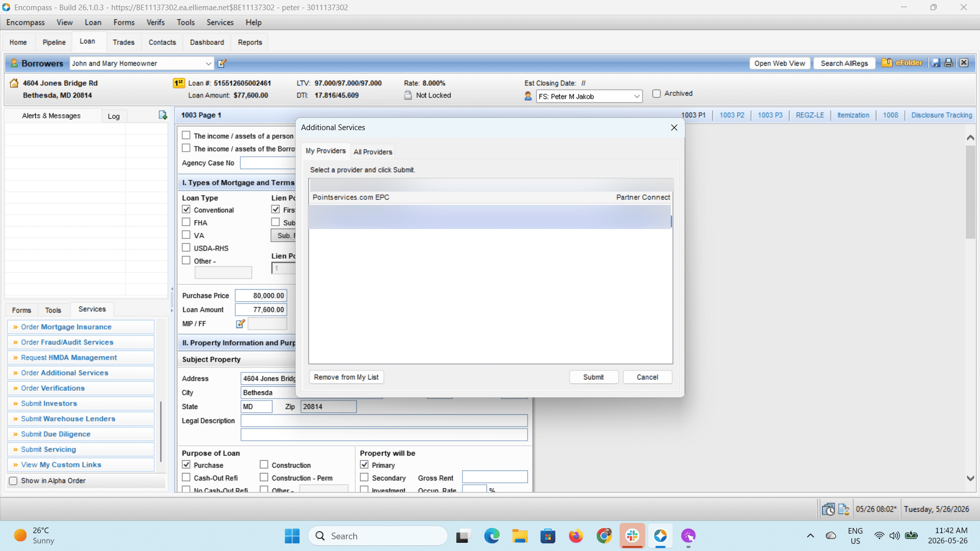Click the Not Locked padlock icon

point(408,95)
